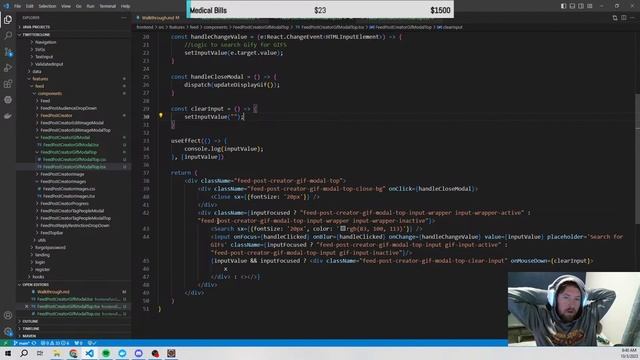Open the Source Control view
The image size is (640, 360).
point(8,52)
